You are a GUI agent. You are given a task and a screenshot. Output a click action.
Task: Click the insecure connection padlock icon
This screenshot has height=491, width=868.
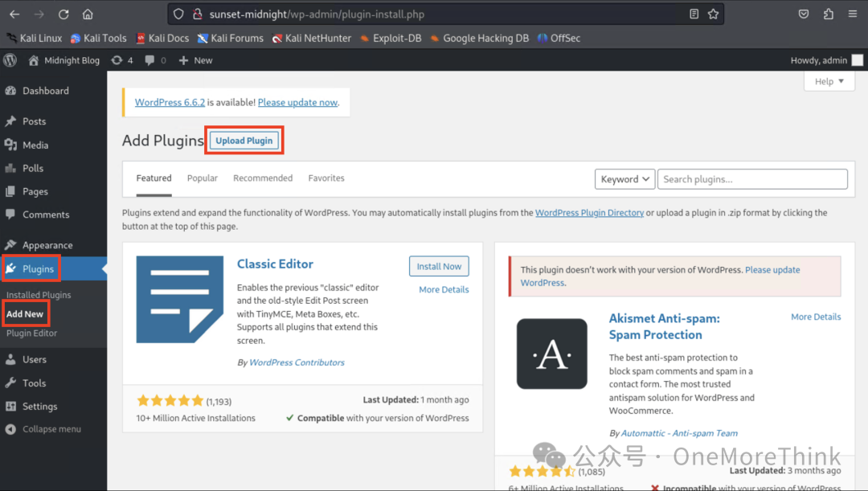point(197,14)
